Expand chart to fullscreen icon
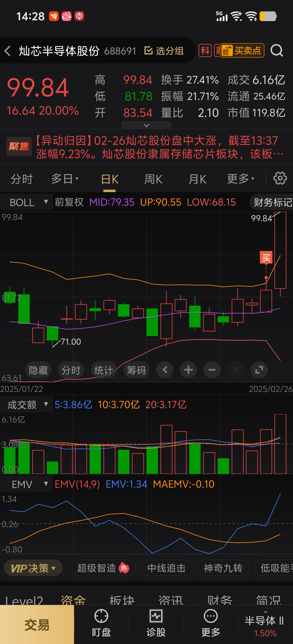The height and width of the screenshot is (644, 293). (259, 370)
